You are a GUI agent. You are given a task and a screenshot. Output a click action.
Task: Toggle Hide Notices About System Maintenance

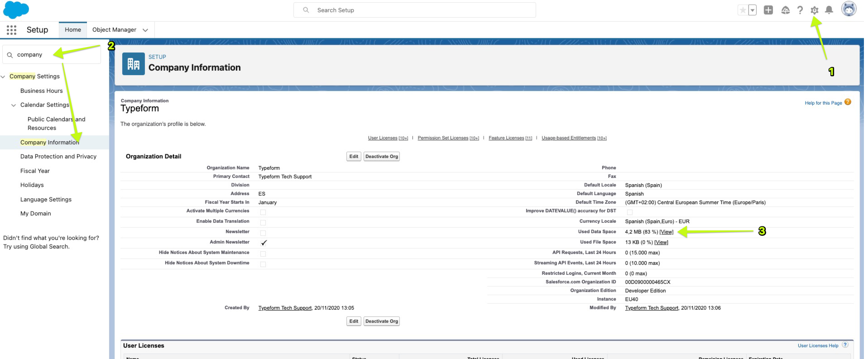pos(263,254)
